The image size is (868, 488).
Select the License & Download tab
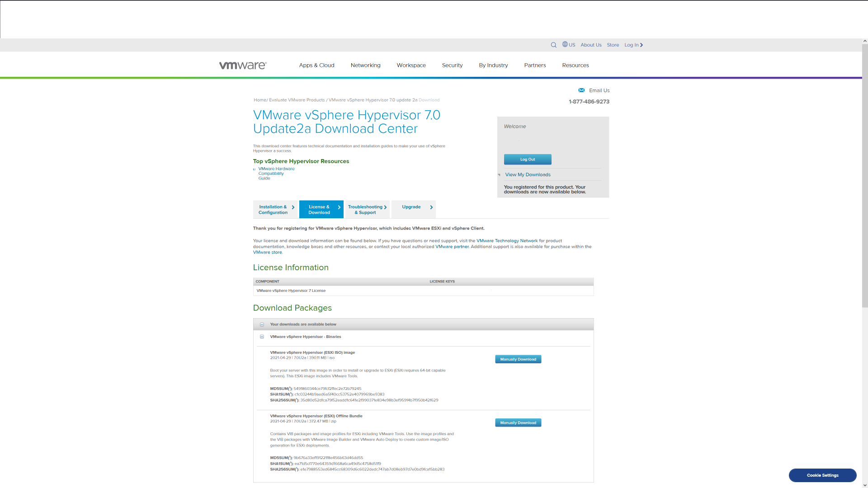tap(321, 209)
